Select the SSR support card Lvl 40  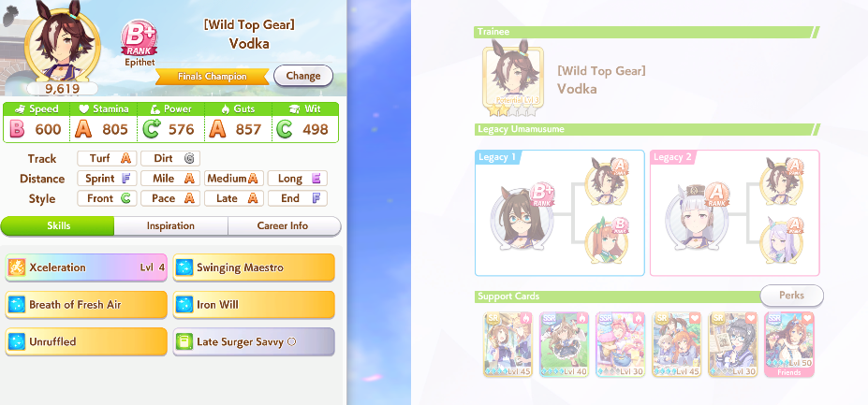[x=564, y=344]
